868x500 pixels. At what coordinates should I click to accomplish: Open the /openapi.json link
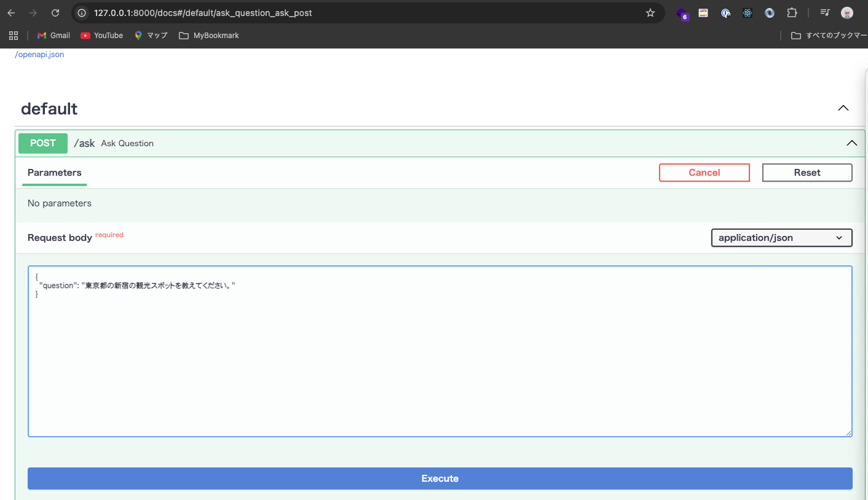(x=39, y=55)
